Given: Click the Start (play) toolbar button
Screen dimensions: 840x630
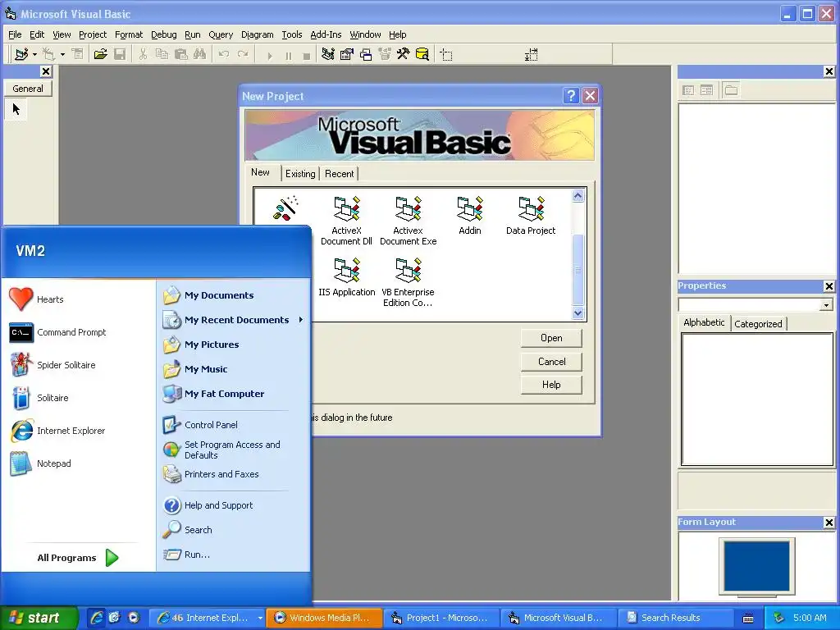Looking at the screenshot, I should pyautogui.click(x=269, y=55).
